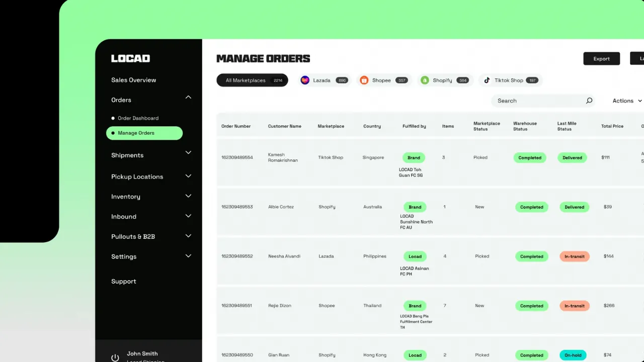Expand the Settings section
The height and width of the screenshot is (362, 644).
[188, 256]
